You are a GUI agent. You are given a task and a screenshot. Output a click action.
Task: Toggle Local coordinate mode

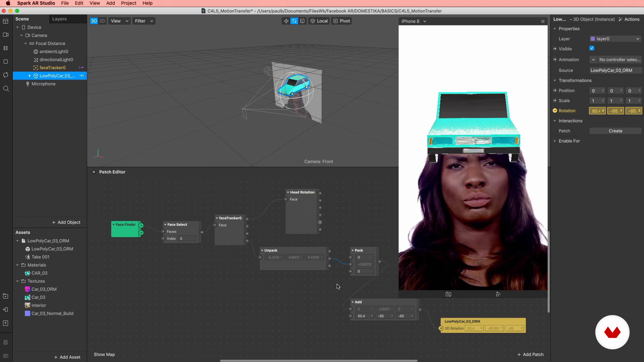(319, 21)
